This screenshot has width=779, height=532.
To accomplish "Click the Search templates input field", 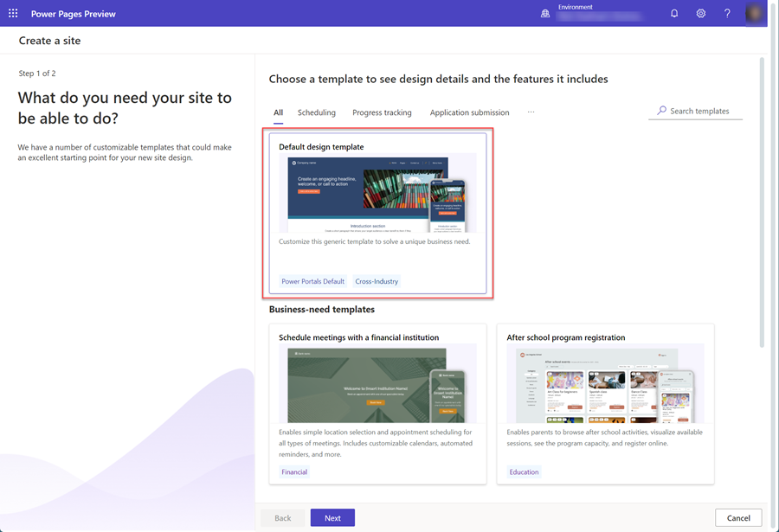I will (x=697, y=111).
